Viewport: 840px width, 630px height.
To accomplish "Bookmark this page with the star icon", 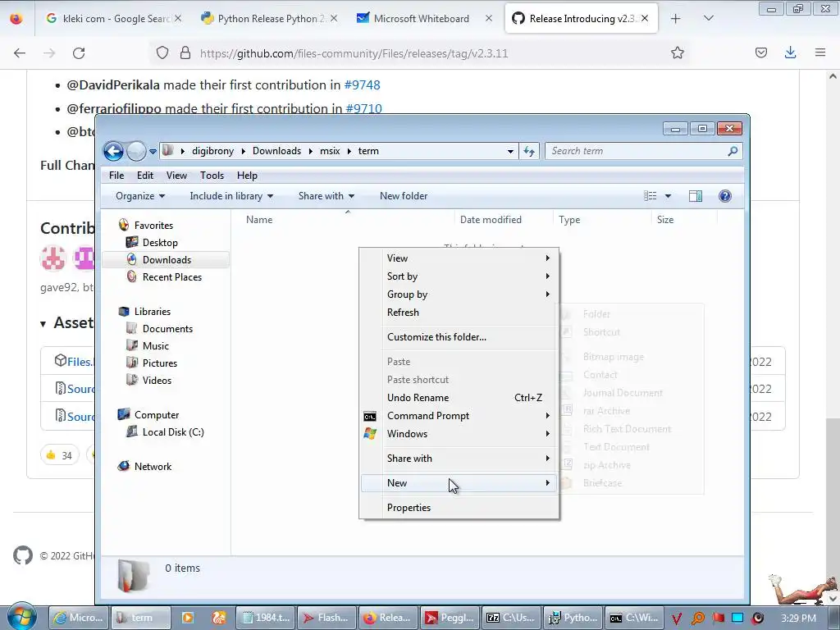I will 677,53.
